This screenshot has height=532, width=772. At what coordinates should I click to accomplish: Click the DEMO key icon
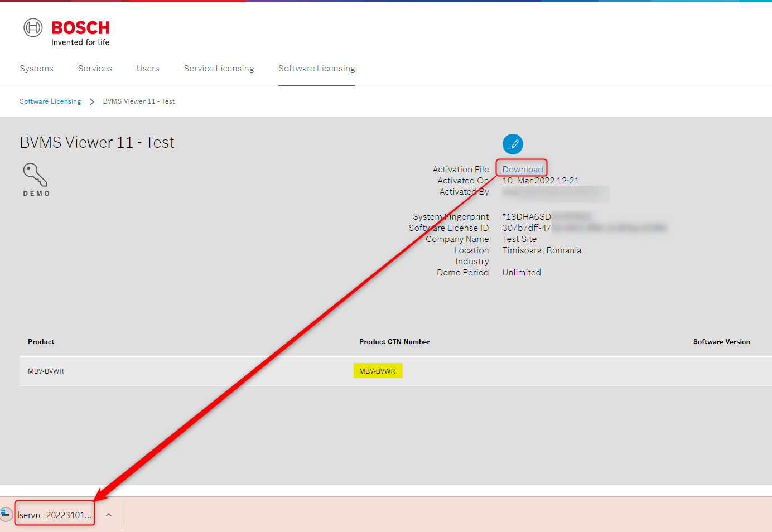(35, 175)
